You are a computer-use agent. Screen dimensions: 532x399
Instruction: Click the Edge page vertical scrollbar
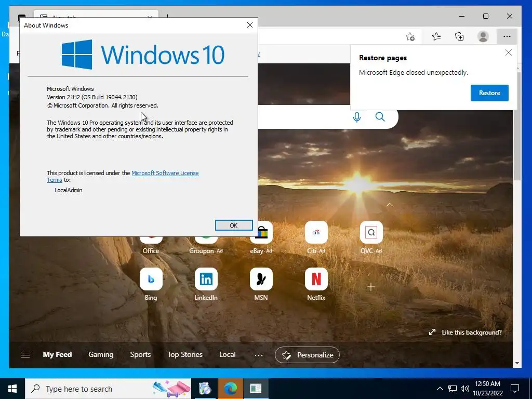click(x=517, y=126)
